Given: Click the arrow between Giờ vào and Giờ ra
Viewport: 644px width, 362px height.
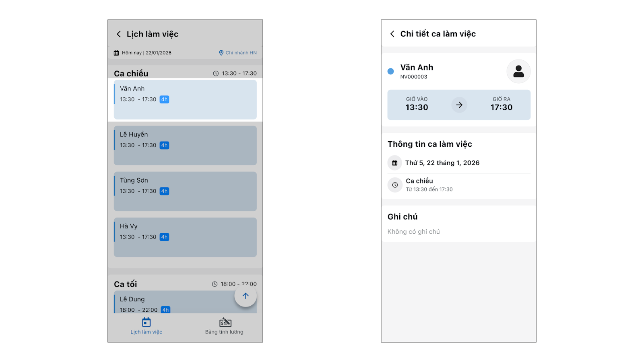Looking at the screenshot, I should [459, 105].
